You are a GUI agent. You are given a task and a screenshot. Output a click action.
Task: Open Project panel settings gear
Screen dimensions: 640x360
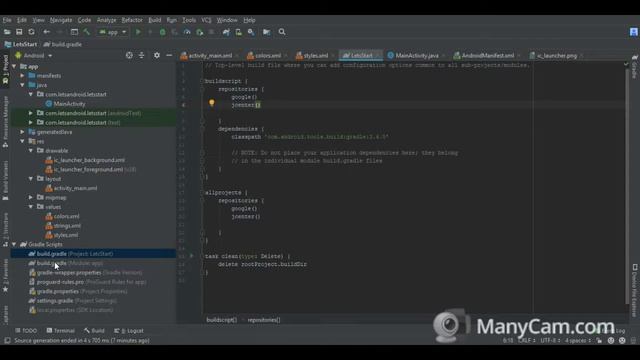coord(157,55)
